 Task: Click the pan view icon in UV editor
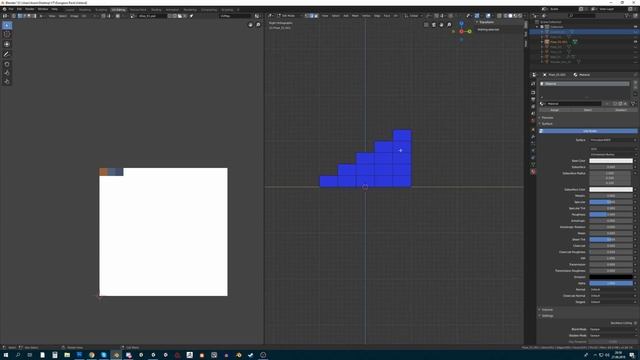tap(251, 25)
